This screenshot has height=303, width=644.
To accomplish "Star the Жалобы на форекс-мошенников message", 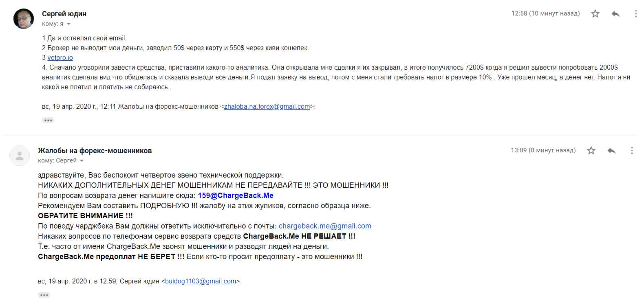I will tap(591, 151).
